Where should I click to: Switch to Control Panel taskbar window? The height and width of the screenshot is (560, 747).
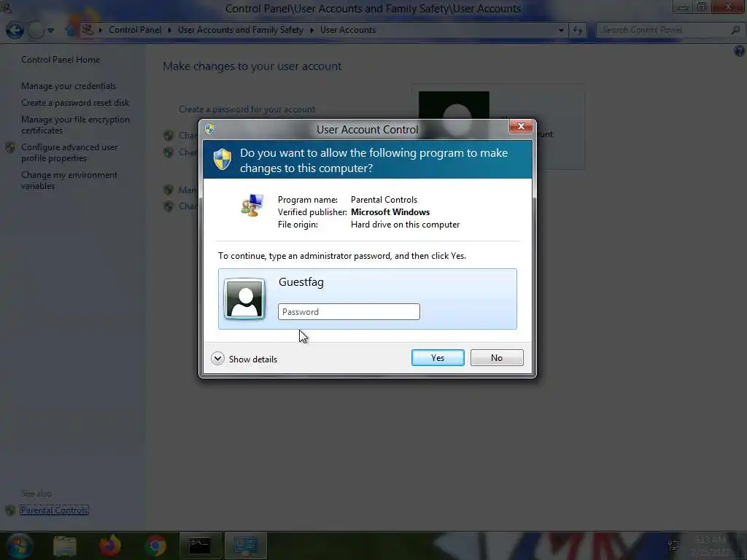click(245, 545)
